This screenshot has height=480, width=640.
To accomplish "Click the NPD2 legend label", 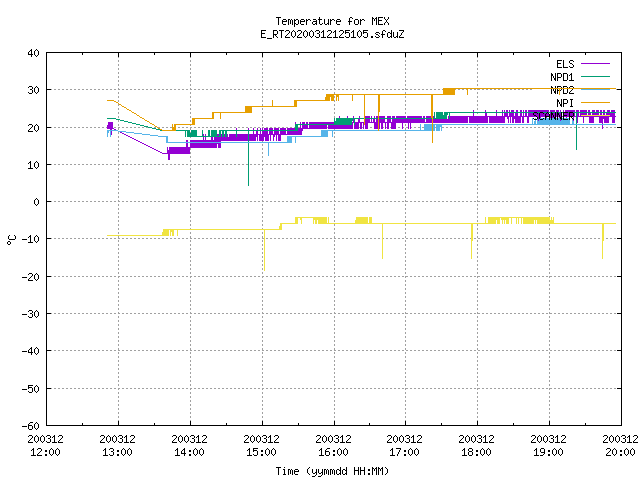I will pos(562,90).
